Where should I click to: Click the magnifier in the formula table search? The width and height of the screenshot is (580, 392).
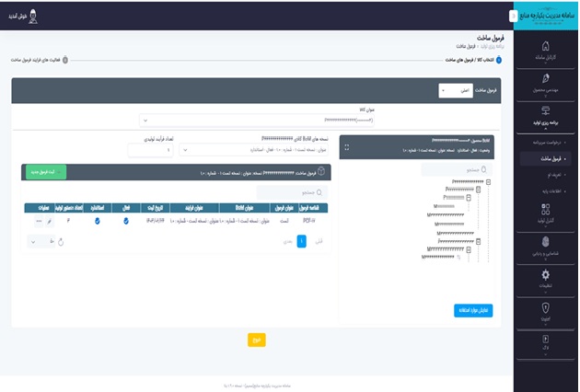pyautogui.click(x=319, y=192)
